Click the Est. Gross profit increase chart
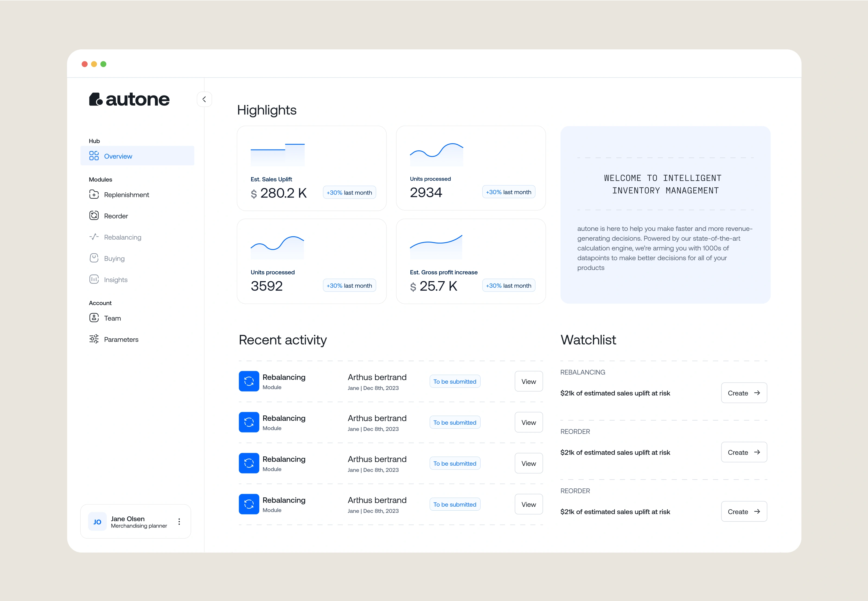This screenshot has width=868, height=601. click(x=436, y=247)
